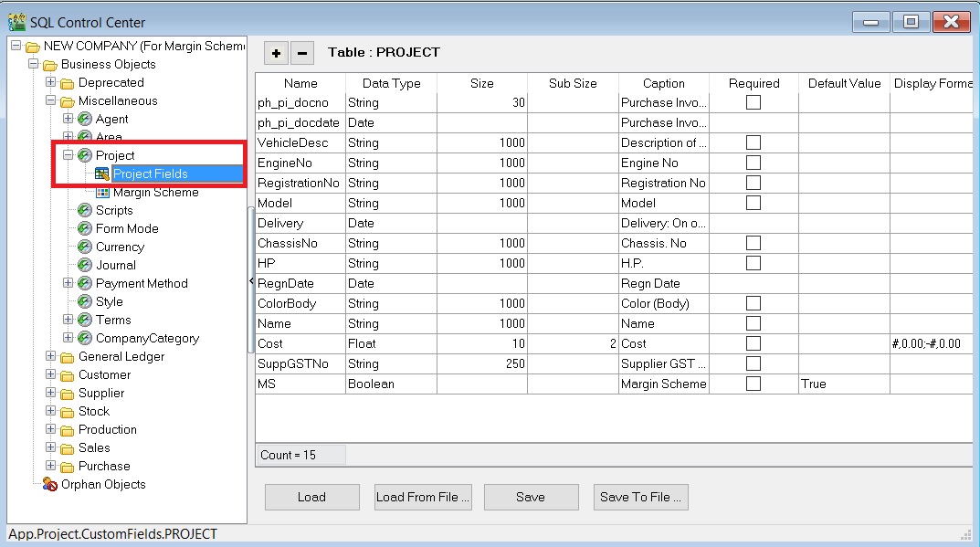Screen dimensions: 980x547
Task: Click the Orphan Objects icon
Action: [x=50, y=484]
